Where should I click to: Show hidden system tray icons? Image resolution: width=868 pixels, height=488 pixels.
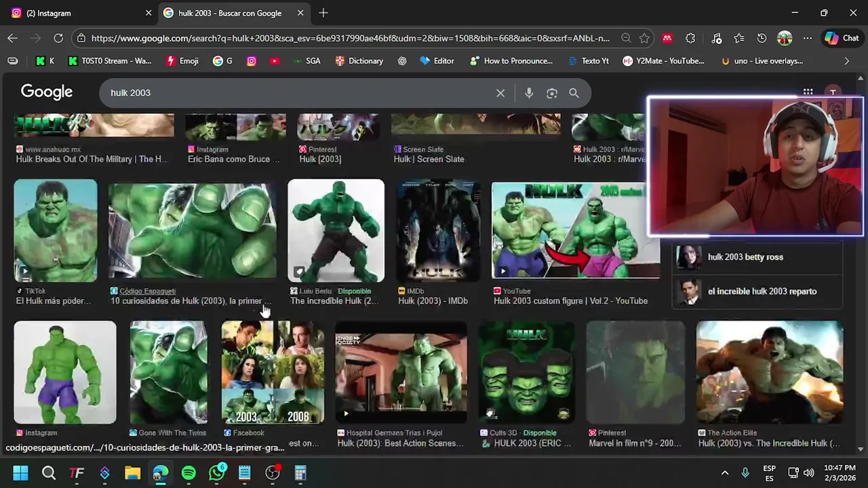pos(724,472)
